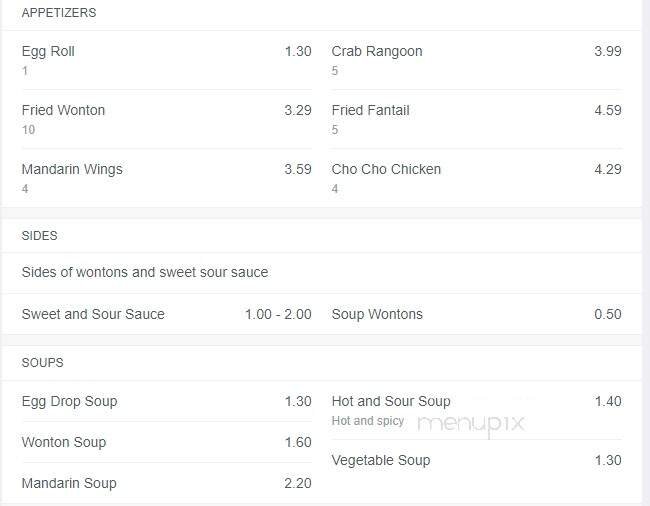Select Soup Wontons side item
650x506 pixels.
click(377, 315)
